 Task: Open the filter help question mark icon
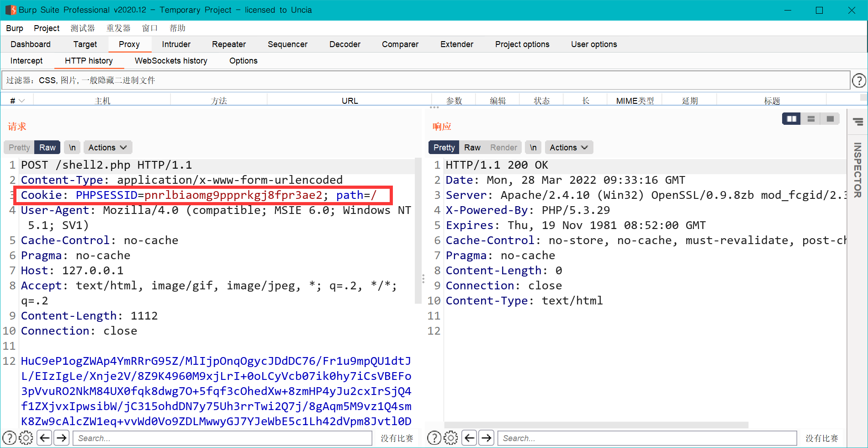click(x=859, y=80)
